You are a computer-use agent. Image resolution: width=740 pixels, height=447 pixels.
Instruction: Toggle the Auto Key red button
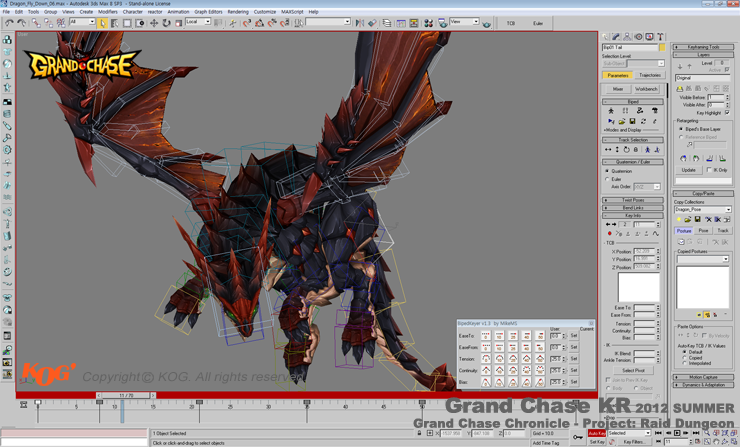[x=597, y=433]
